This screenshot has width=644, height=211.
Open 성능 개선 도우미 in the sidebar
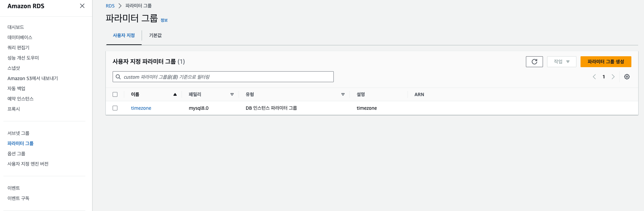click(23, 58)
